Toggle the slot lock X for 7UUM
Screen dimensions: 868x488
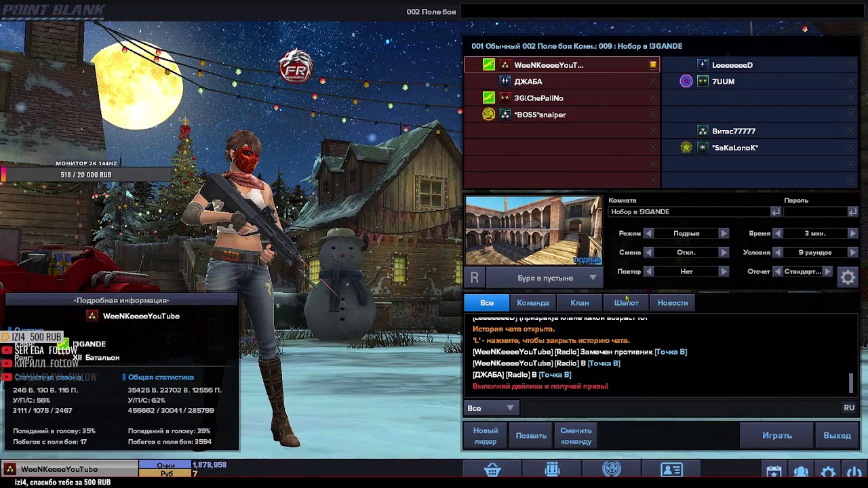pyautogui.click(x=850, y=81)
